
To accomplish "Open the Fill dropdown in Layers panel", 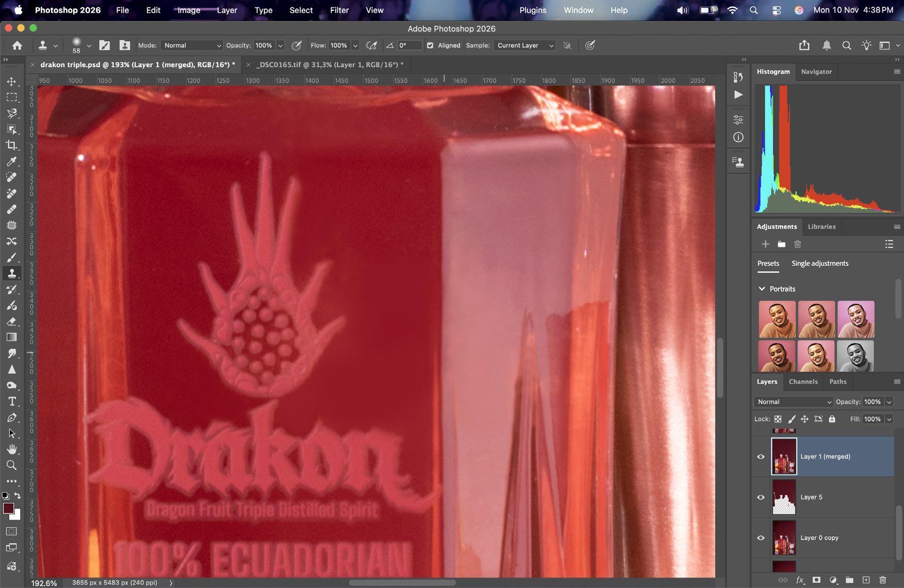I will click(x=889, y=419).
